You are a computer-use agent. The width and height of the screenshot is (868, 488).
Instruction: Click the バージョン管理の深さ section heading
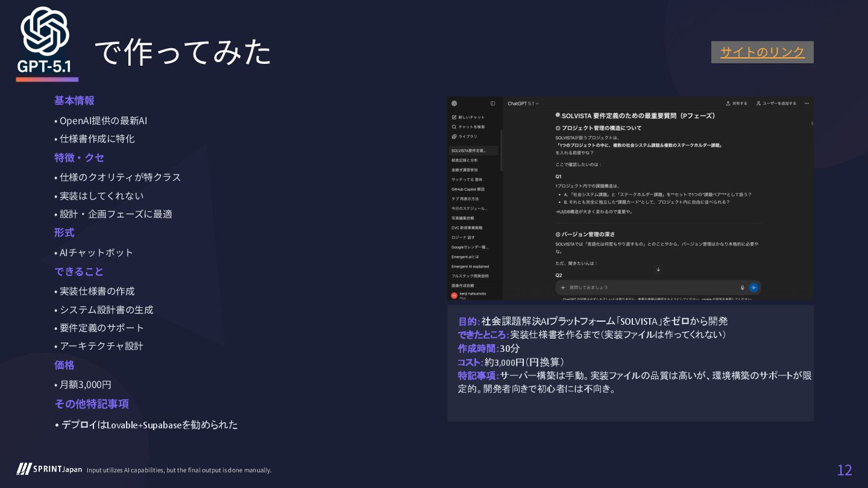(x=585, y=234)
